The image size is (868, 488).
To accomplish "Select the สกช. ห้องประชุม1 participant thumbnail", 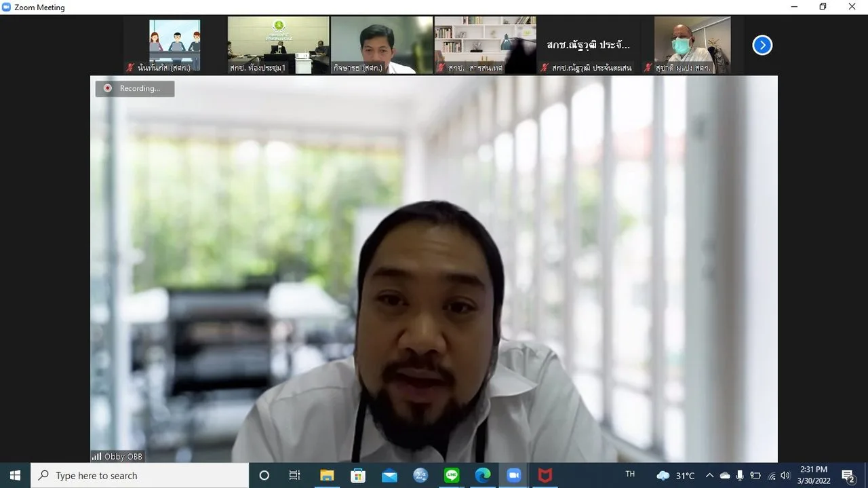I will point(278,45).
